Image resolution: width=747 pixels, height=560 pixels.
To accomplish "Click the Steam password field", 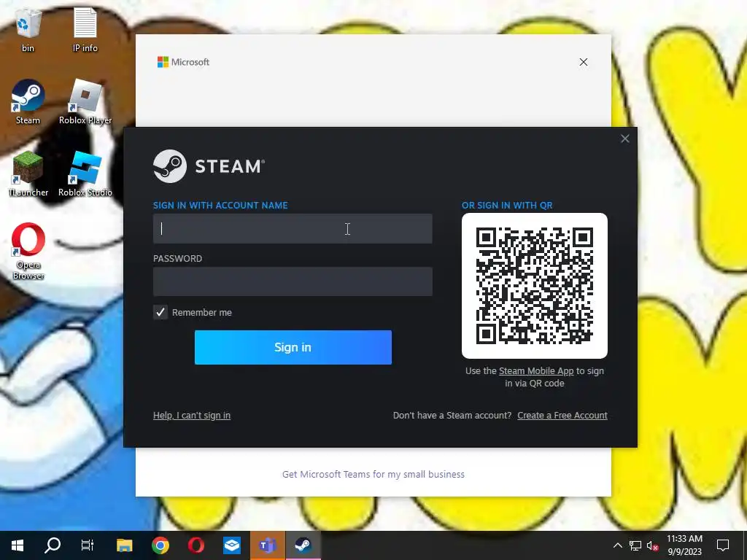I will click(293, 281).
